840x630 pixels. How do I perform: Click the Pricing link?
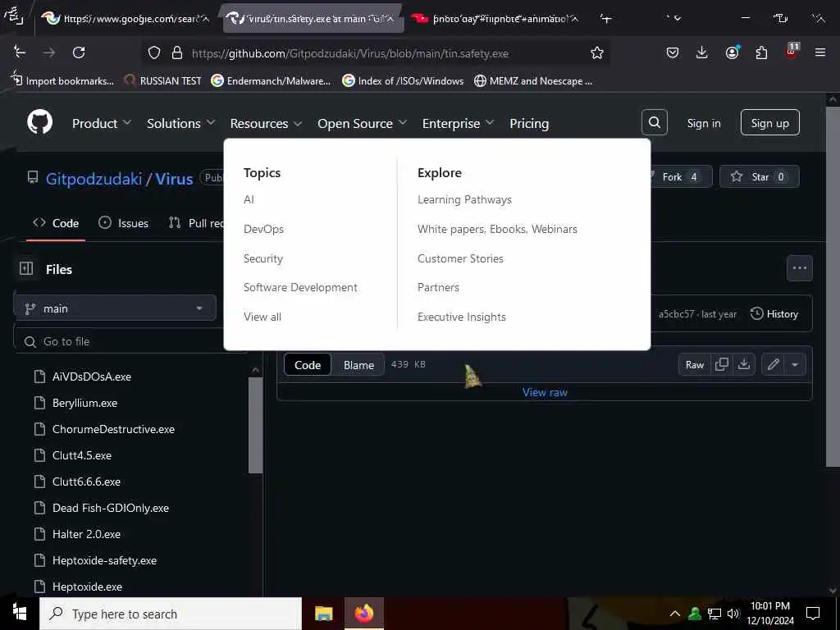point(529,123)
